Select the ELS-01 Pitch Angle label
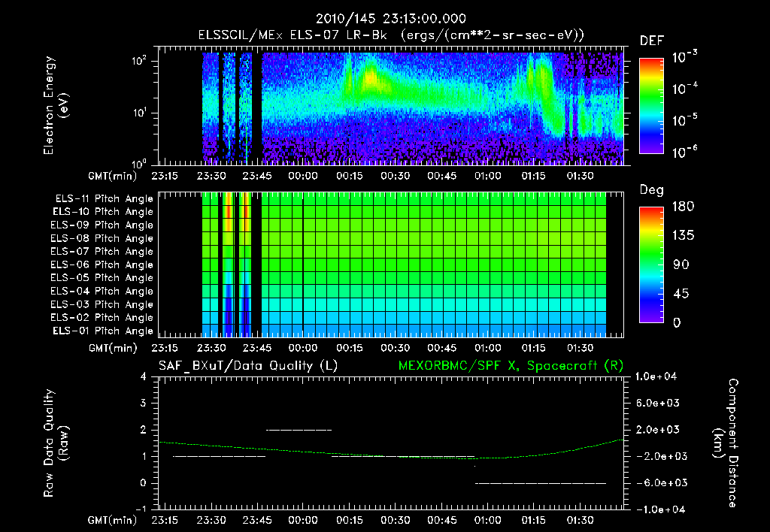Image resolution: width=770 pixels, height=532 pixels. pyautogui.click(x=102, y=331)
